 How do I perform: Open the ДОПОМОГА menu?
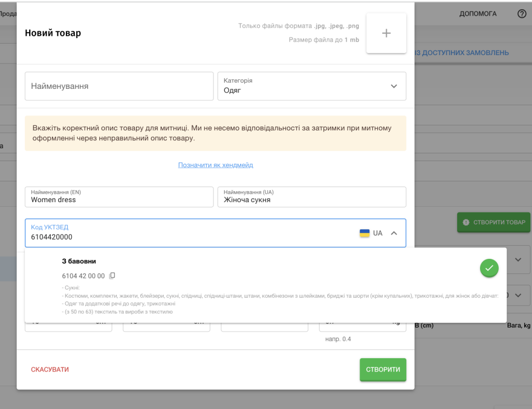pyautogui.click(x=477, y=14)
